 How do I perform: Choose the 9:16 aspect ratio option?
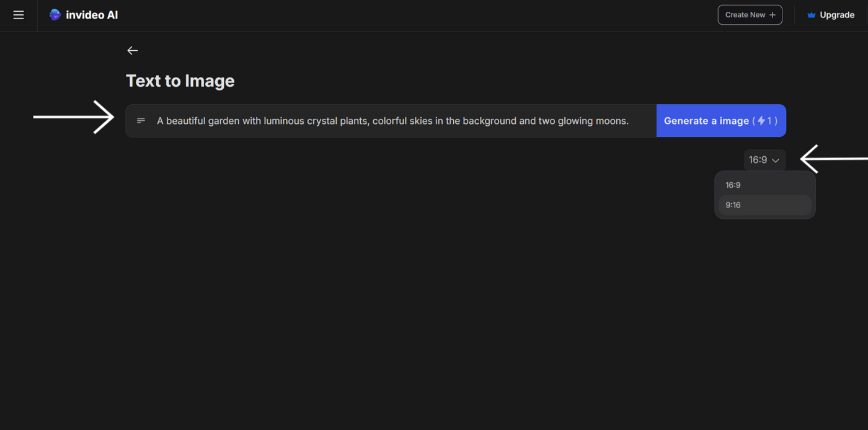tap(733, 205)
